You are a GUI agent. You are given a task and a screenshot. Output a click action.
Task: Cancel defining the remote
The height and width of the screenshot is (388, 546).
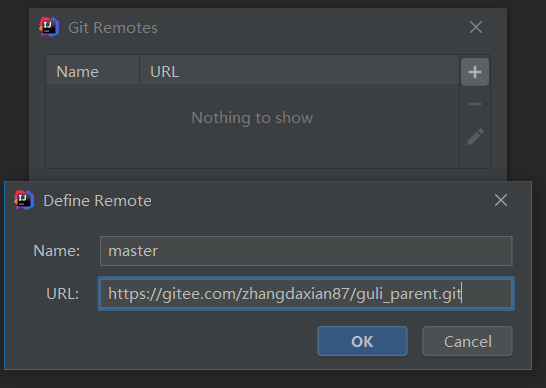click(467, 341)
